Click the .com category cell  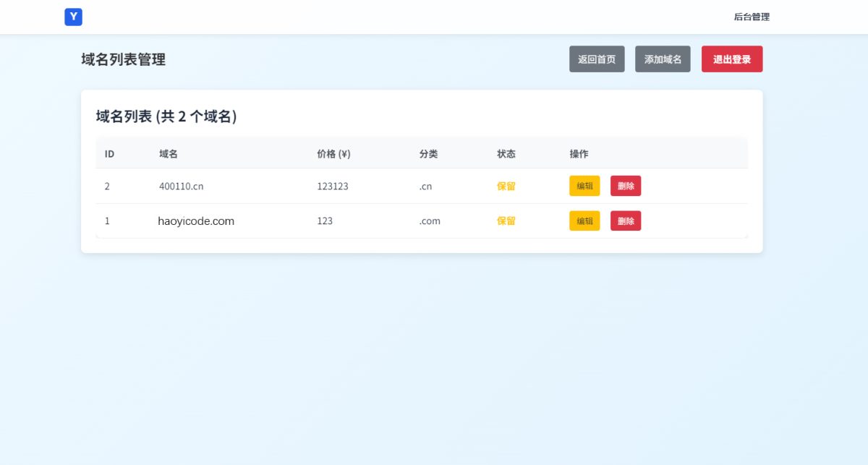click(430, 221)
